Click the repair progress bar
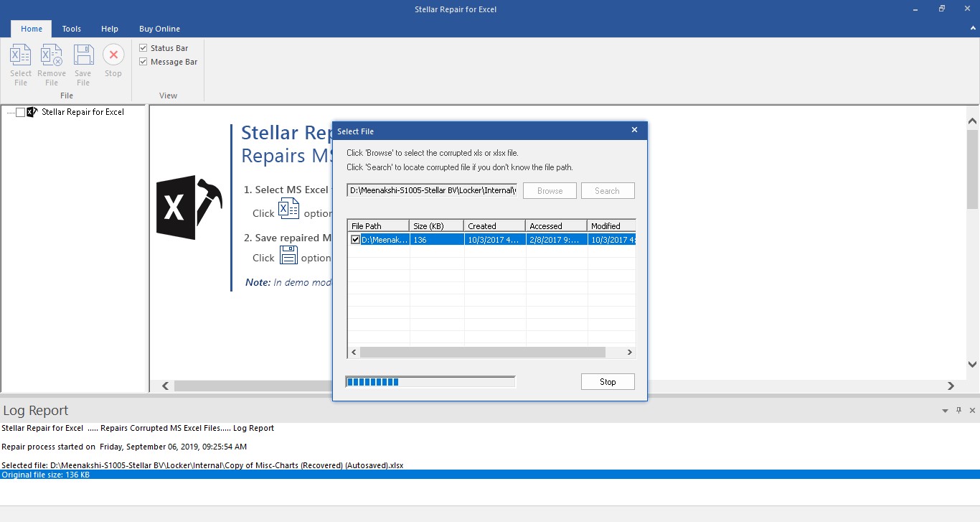This screenshot has width=980, height=522. (430, 382)
